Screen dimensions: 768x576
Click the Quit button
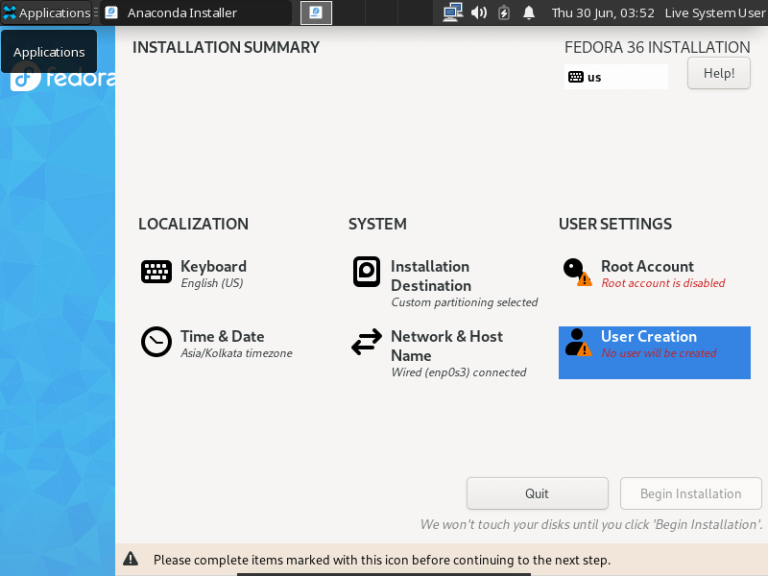pyautogui.click(x=537, y=493)
